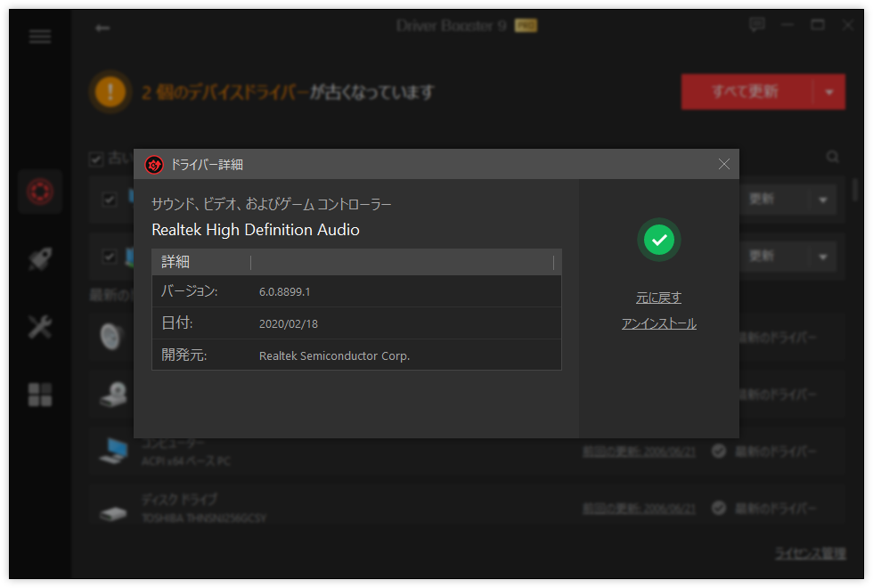The image size is (873, 588).
Task: Toggle the first outdated driver checkbox
Action: pos(110,200)
